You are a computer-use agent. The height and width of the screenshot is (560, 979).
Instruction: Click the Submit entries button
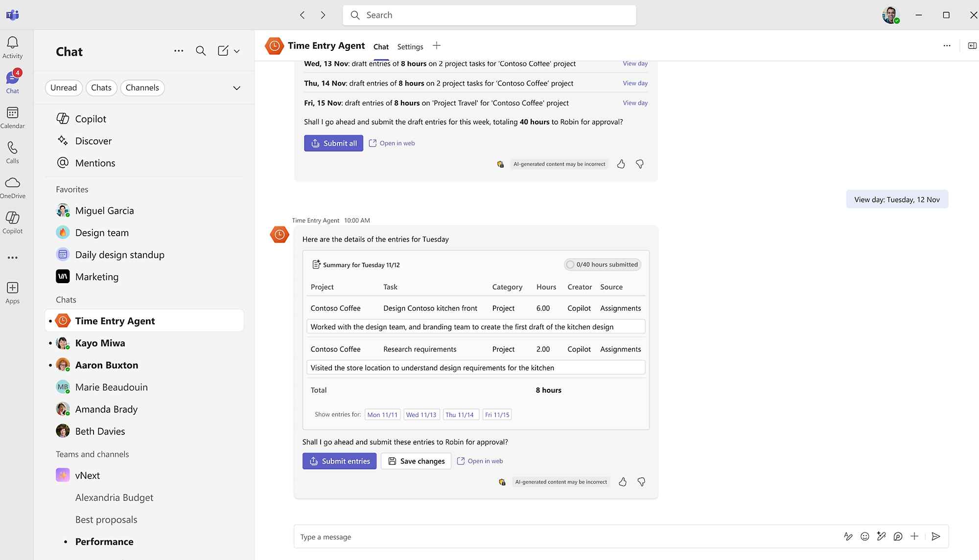(x=339, y=461)
